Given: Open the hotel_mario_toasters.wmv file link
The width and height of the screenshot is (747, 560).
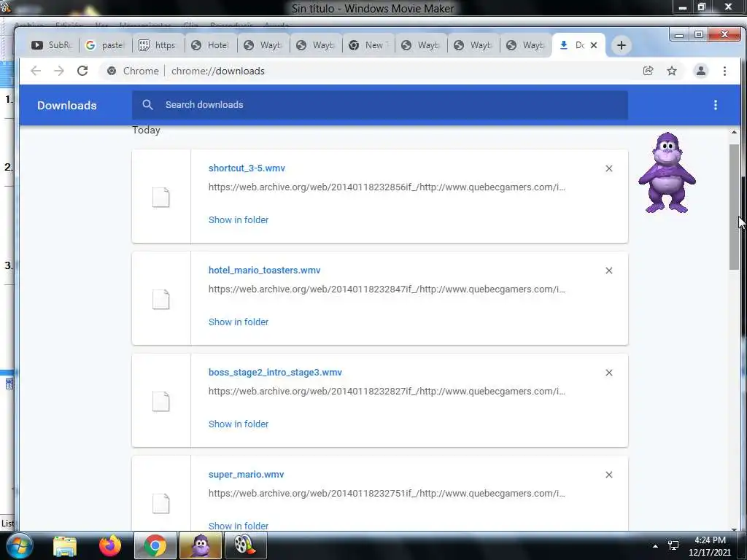Looking at the screenshot, I should tap(264, 270).
